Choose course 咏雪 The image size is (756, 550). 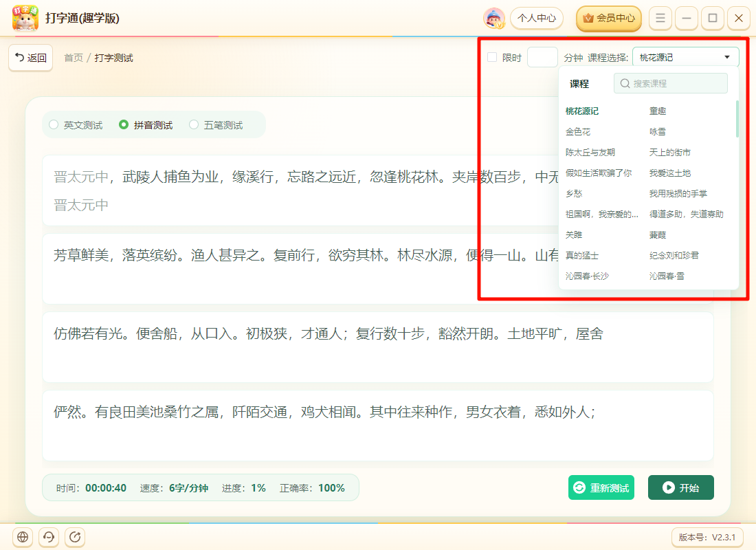pyautogui.click(x=658, y=132)
